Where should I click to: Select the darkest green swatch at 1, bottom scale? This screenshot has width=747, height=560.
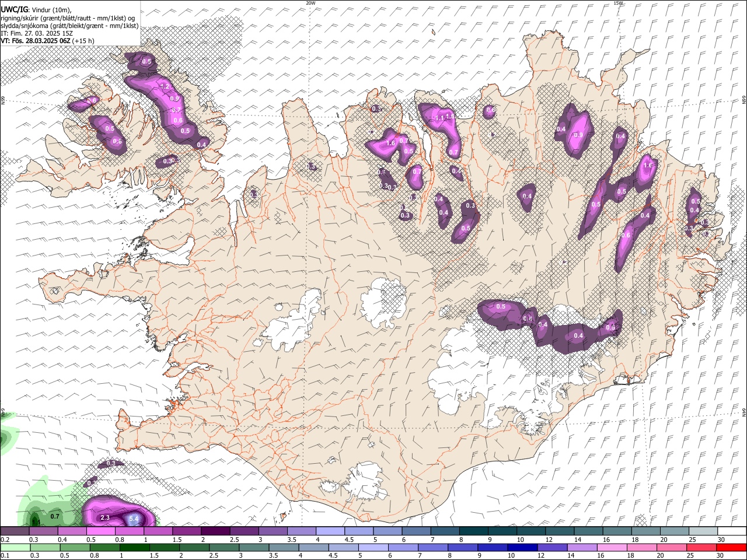[x=134, y=548]
